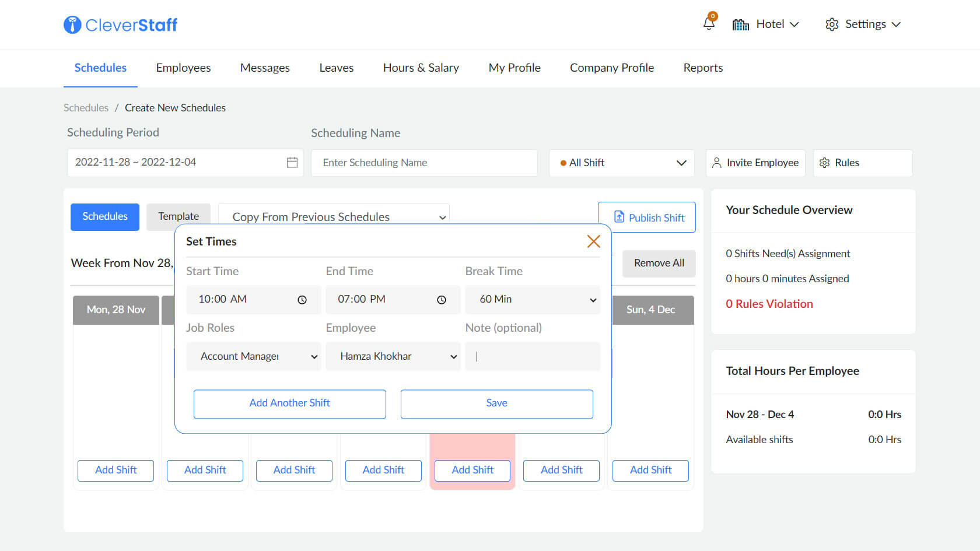
Task: Open the Break Time 60 Min dropdown
Action: [x=532, y=300]
